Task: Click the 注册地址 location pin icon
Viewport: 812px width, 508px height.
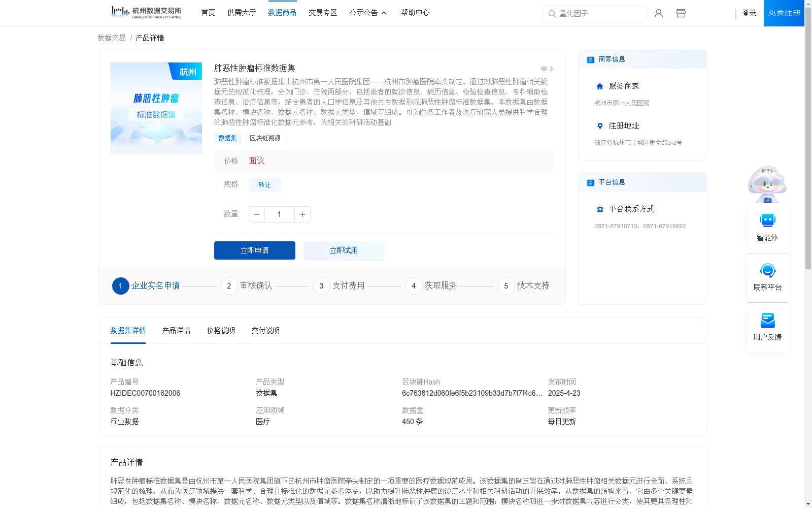Action: click(x=600, y=126)
